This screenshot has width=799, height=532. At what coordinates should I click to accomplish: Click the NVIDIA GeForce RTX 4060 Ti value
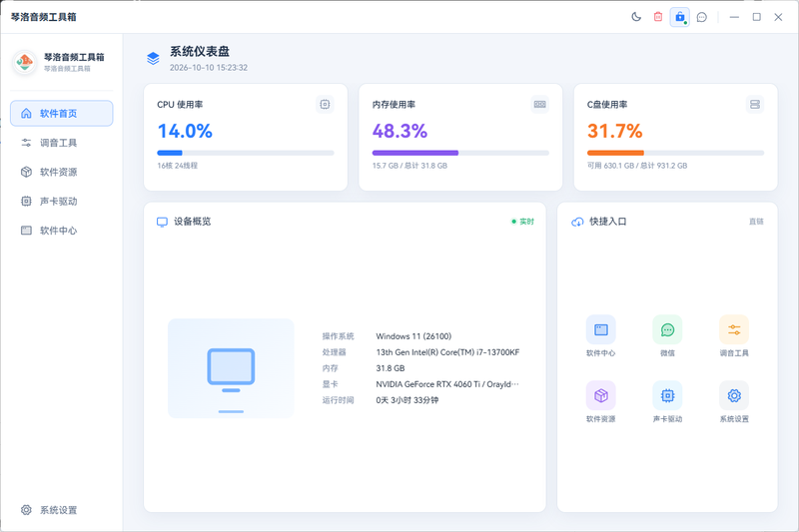coord(447,384)
